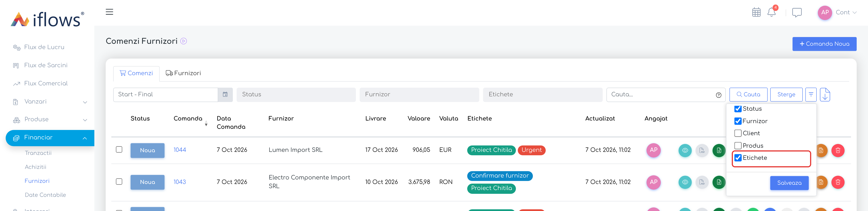Open the chat messages icon
868x211 pixels.
[796, 12]
